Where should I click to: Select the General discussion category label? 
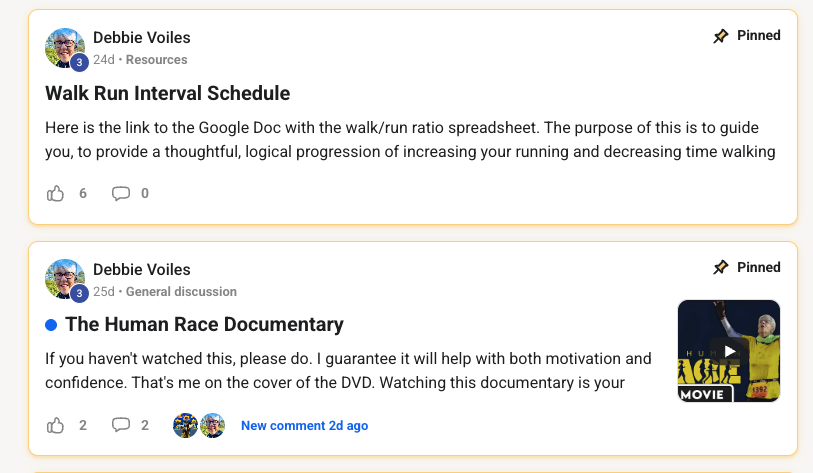click(x=181, y=291)
